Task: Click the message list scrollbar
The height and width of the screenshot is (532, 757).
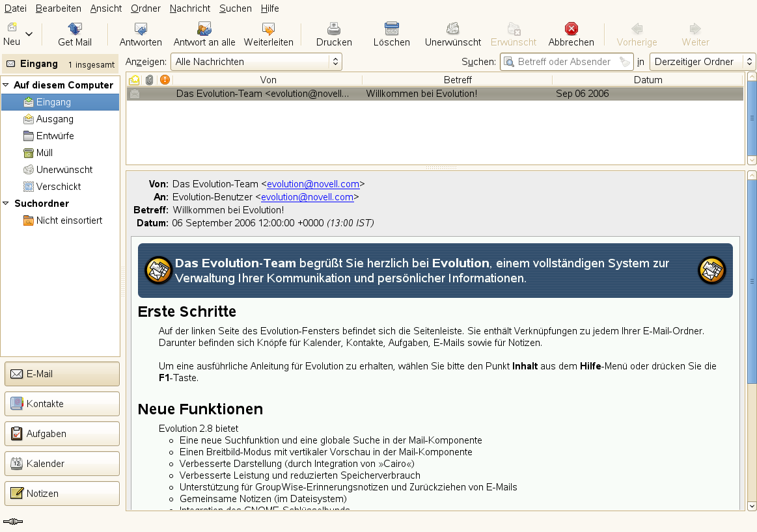Action: click(752, 118)
